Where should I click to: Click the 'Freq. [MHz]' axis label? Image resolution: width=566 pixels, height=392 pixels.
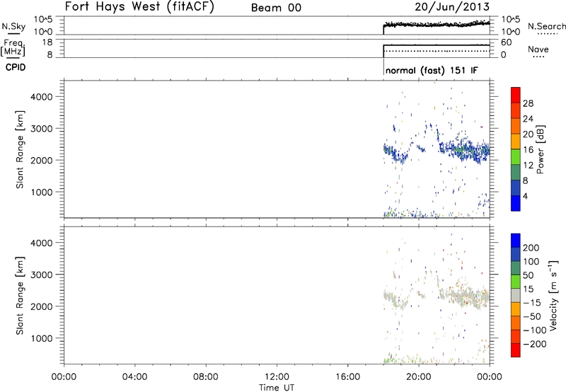tap(13, 48)
